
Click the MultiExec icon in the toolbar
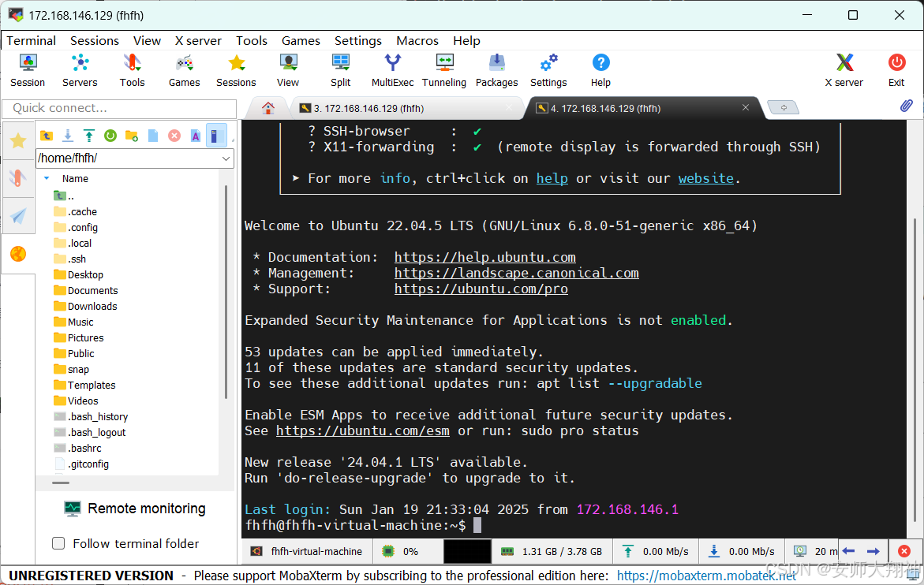[x=392, y=69]
